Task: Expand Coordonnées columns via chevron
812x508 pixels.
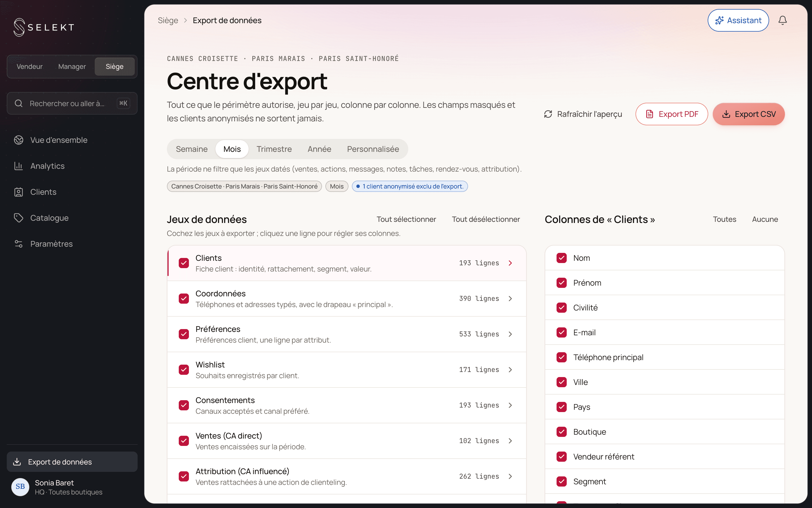Action: tap(510, 299)
